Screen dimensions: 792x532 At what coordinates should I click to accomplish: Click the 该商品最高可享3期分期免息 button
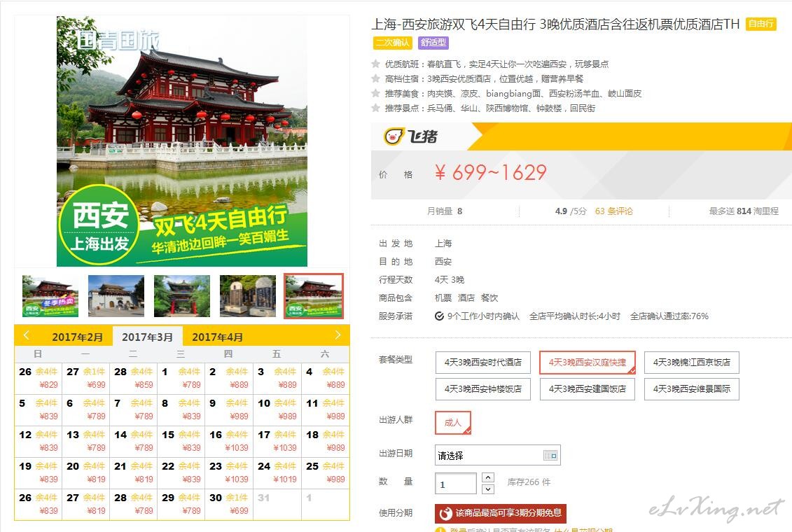coord(501,513)
